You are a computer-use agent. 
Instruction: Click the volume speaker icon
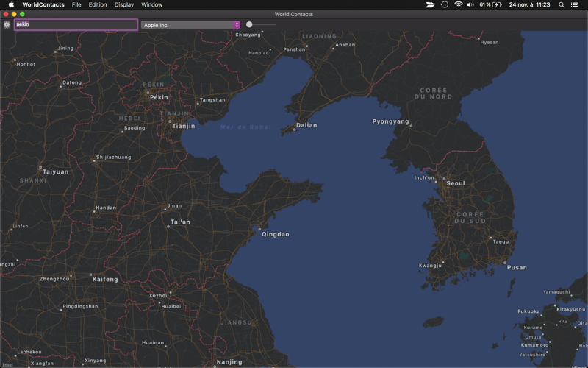tap(470, 4)
